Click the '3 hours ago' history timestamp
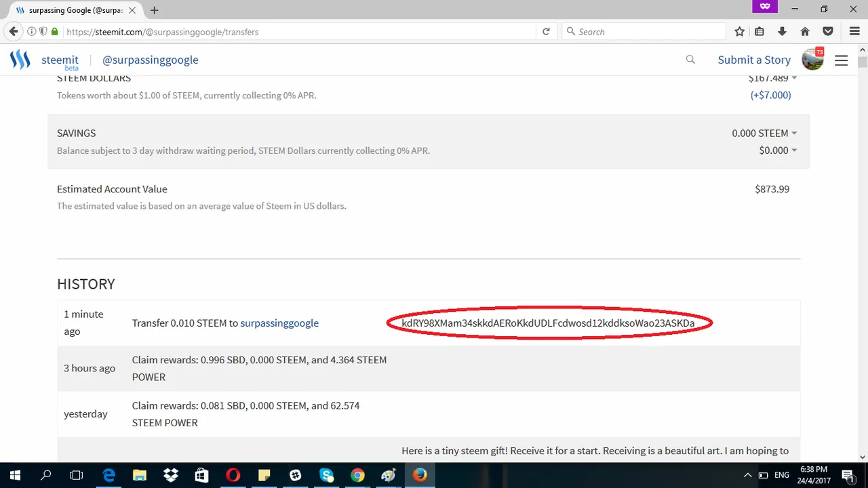Image resolution: width=868 pixels, height=488 pixels. [x=90, y=368]
